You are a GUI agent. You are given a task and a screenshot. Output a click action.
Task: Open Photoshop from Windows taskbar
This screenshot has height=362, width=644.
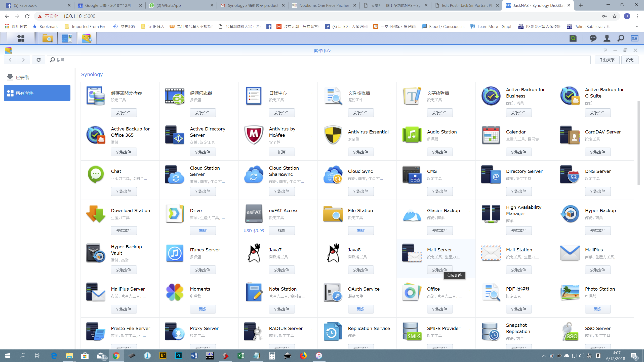178,355
